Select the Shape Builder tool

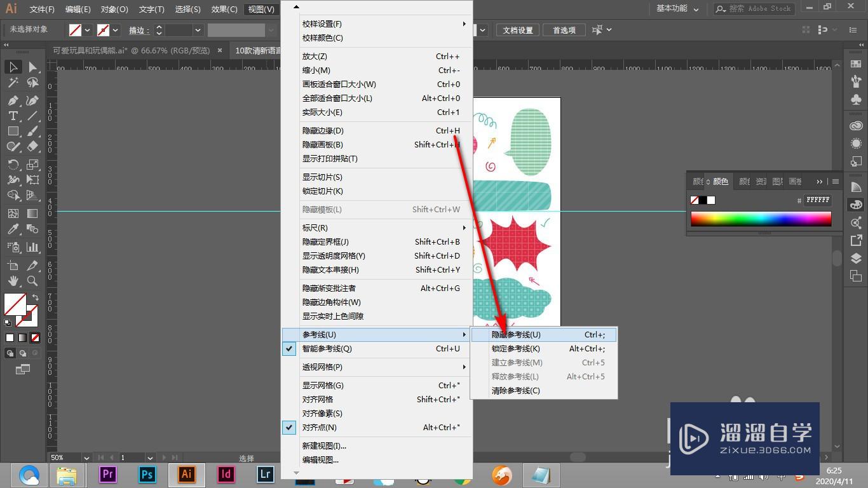(13, 195)
